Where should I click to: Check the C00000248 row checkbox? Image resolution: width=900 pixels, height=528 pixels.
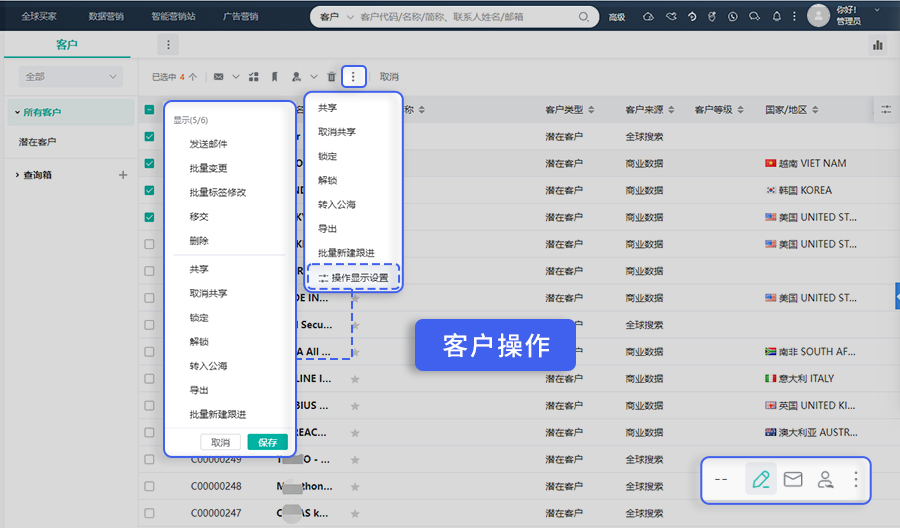click(x=149, y=486)
